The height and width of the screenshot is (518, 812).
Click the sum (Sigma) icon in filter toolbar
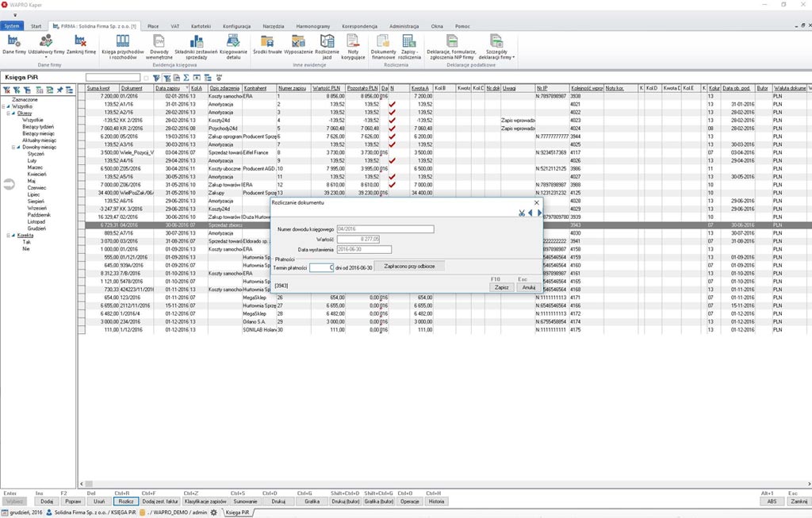tap(186, 78)
